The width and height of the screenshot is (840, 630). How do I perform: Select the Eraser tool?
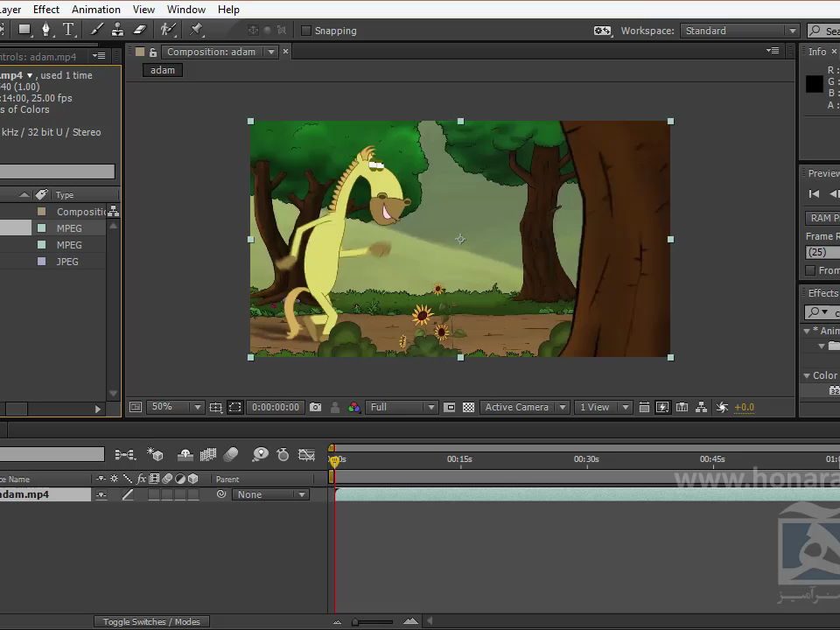click(x=140, y=30)
